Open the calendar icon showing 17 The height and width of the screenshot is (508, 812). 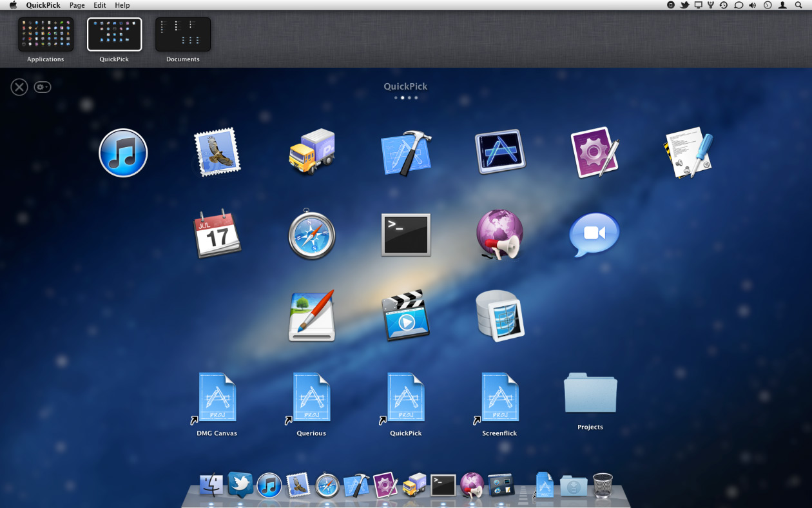pos(217,233)
